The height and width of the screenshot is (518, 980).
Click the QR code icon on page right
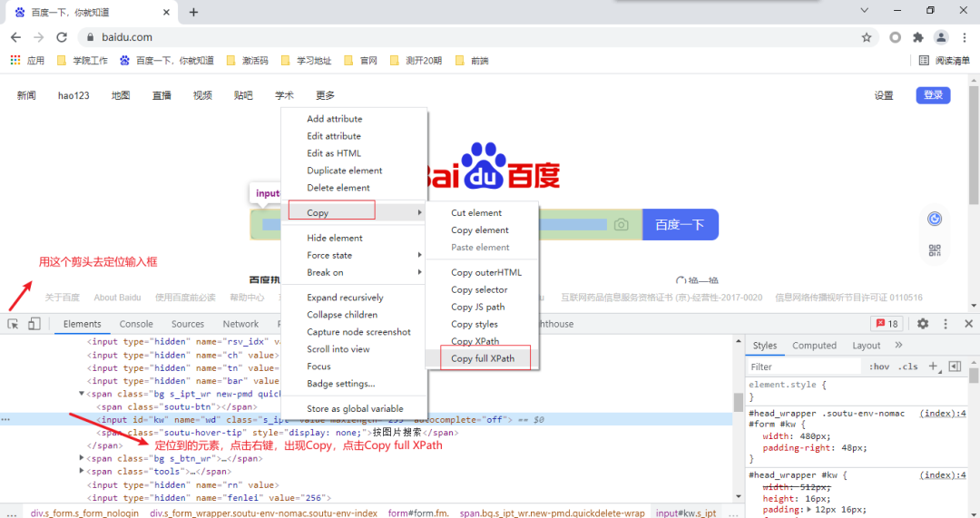coord(935,250)
